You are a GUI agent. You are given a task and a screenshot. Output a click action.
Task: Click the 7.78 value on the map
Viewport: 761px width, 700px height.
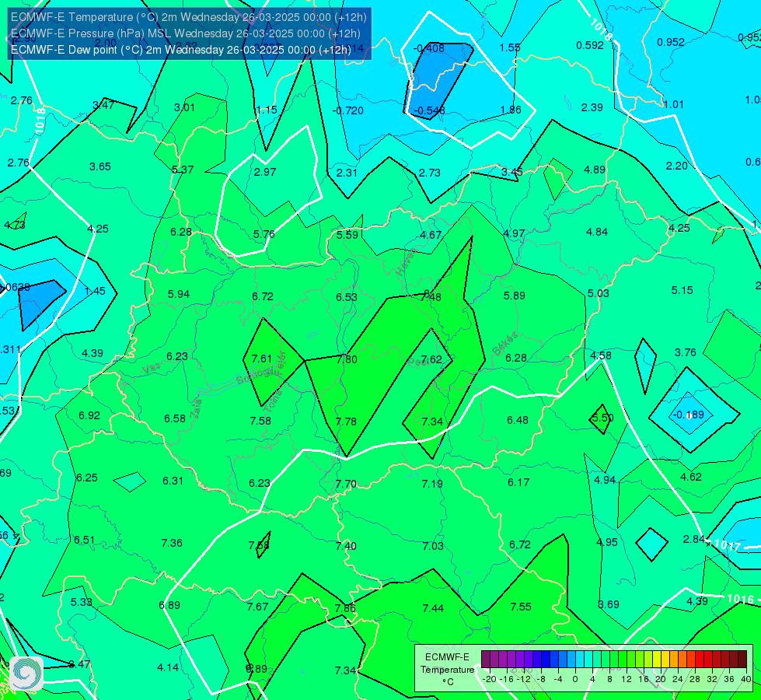346,422
